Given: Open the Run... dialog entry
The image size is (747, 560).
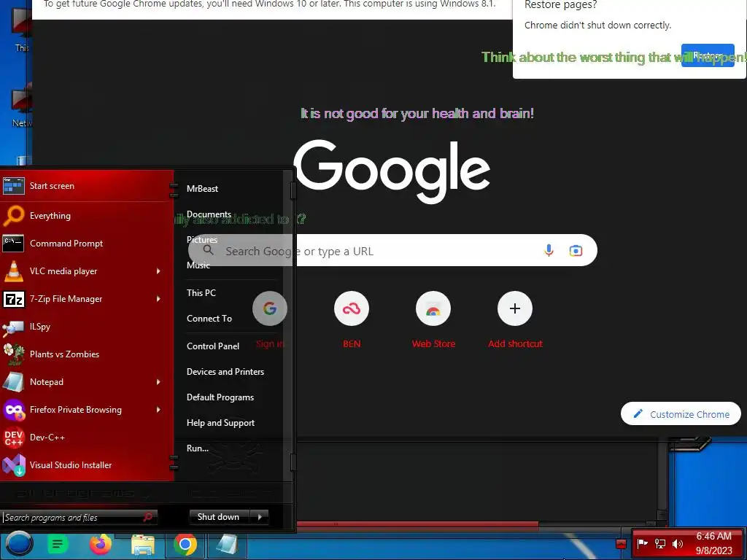Looking at the screenshot, I should pyautogui.click(x=198, y=448).
